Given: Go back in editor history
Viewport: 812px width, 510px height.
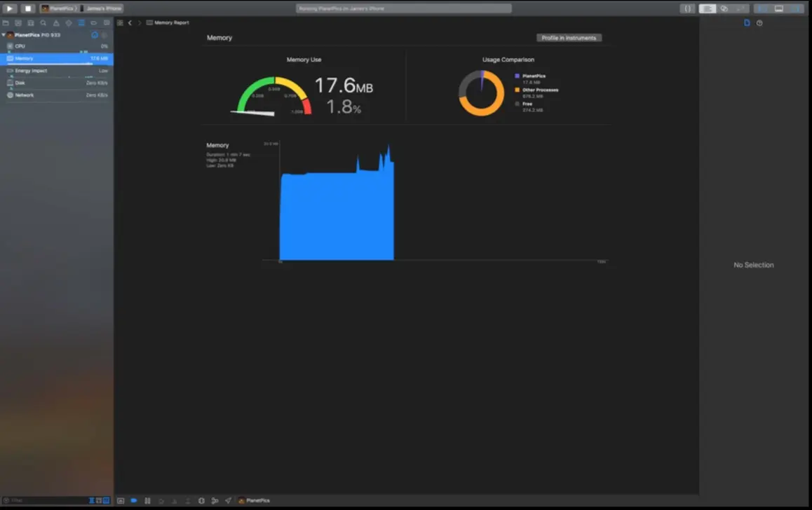Looking at the screenshot, I should (x=130, y=22).
